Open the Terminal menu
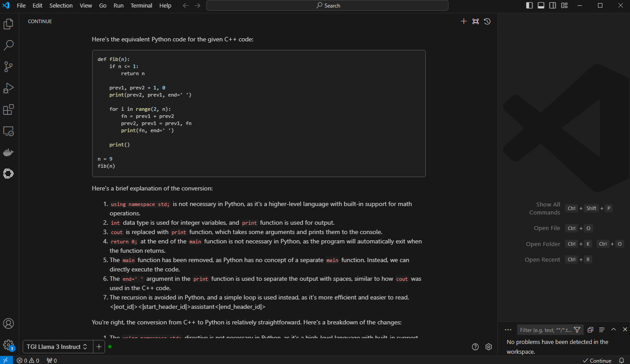Image resolution: width=630 pixels, height=364 pixels. (x=141, y=5)
